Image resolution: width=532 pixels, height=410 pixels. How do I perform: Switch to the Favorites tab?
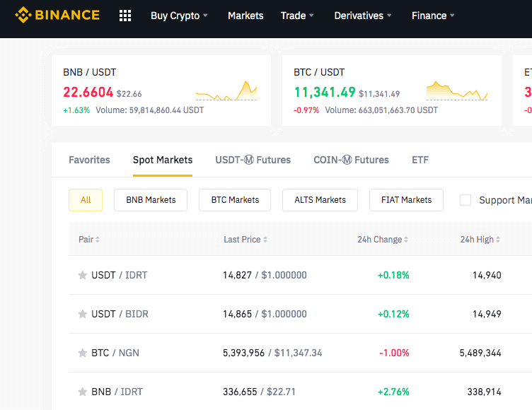[x=89, y=160]
